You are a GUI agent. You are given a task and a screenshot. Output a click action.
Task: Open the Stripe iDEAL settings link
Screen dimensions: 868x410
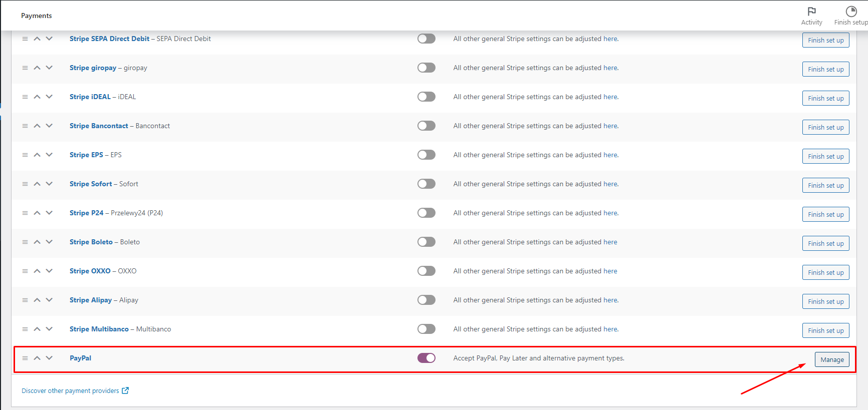click(90, 97)
